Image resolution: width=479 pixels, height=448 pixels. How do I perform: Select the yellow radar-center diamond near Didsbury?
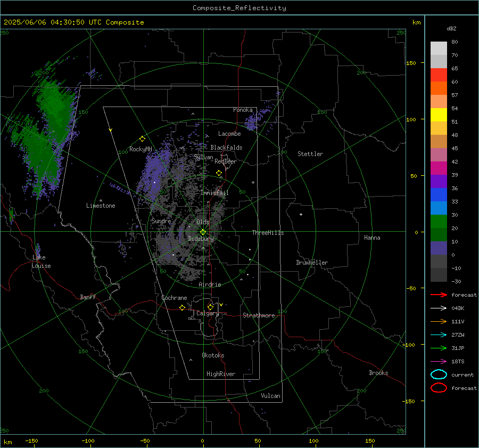[203, 232]
